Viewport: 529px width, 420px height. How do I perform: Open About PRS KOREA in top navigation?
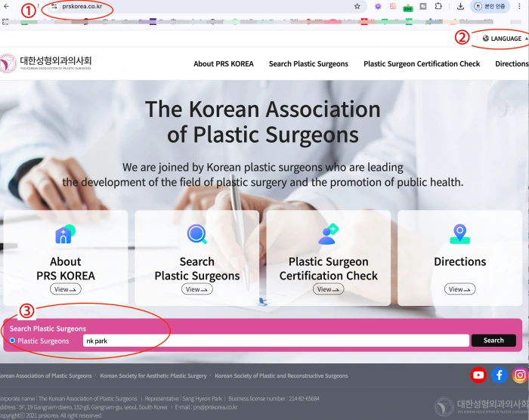pos(224,64)
